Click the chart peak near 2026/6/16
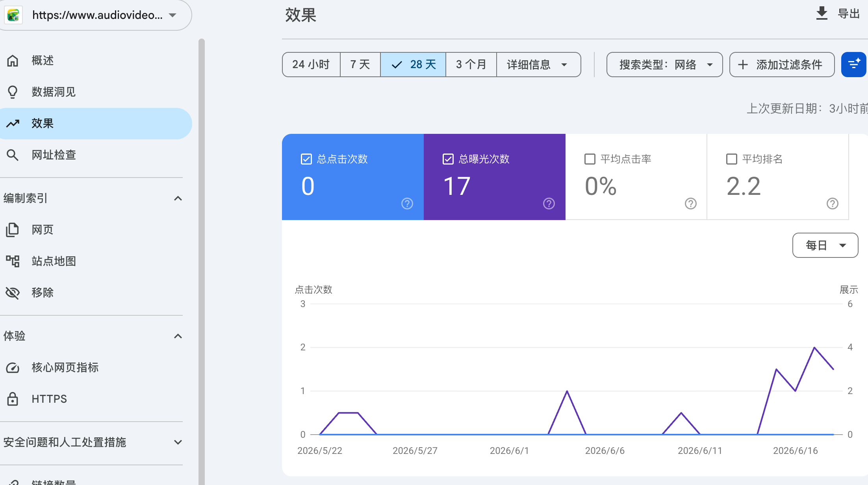868x485 pixels. (814, 348)
